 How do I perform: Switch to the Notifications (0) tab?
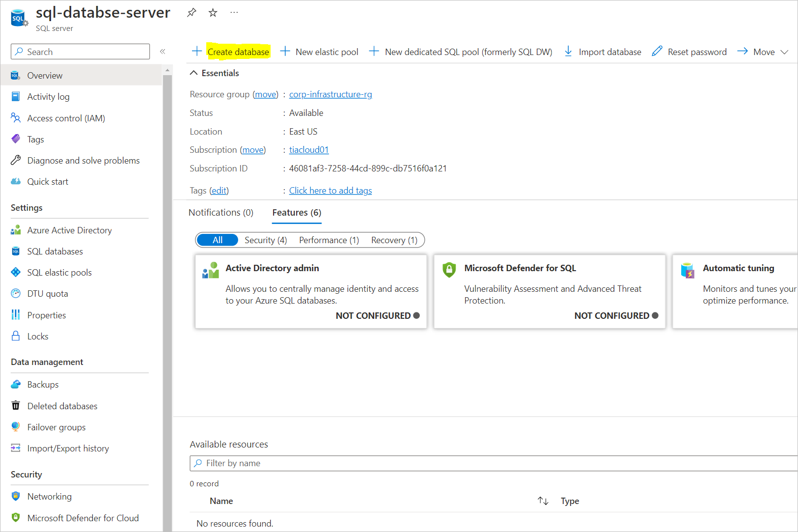coord(221,212)
